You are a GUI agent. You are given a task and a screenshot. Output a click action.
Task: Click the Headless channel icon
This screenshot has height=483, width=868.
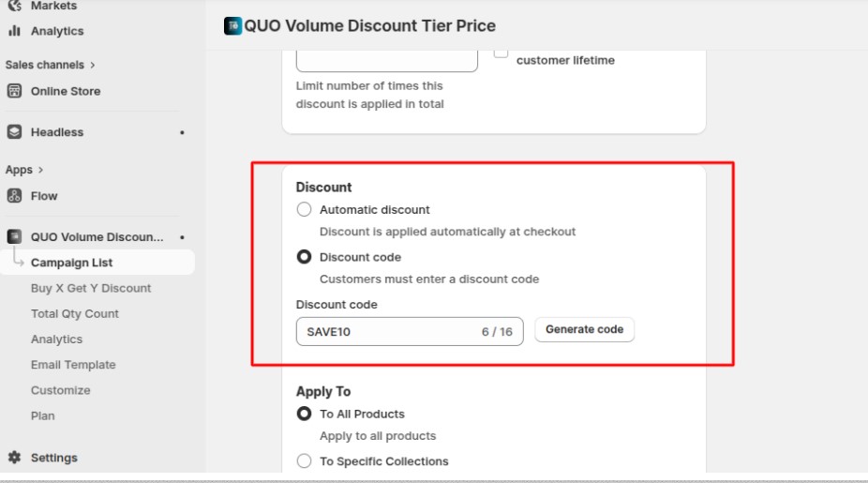(14, 132)
